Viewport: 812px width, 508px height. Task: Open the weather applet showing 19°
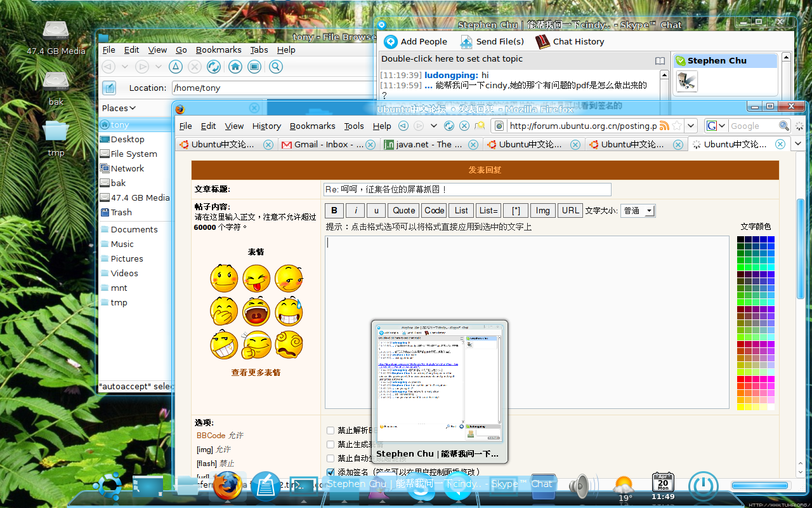click(624, 488)
